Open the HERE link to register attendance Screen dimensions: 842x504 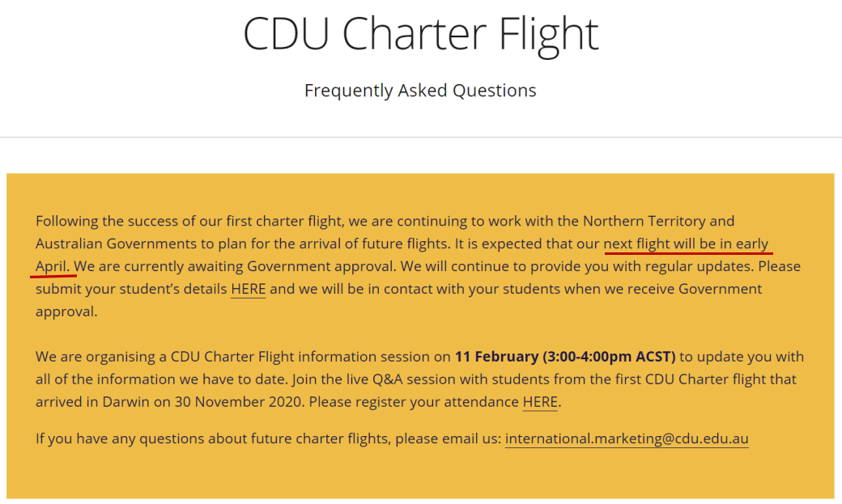[x=540, y=402]
